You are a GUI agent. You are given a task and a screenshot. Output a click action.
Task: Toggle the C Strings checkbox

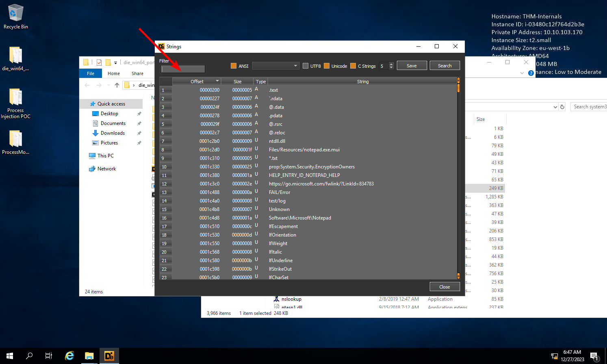pyautogui.click(x=353, y=66)
